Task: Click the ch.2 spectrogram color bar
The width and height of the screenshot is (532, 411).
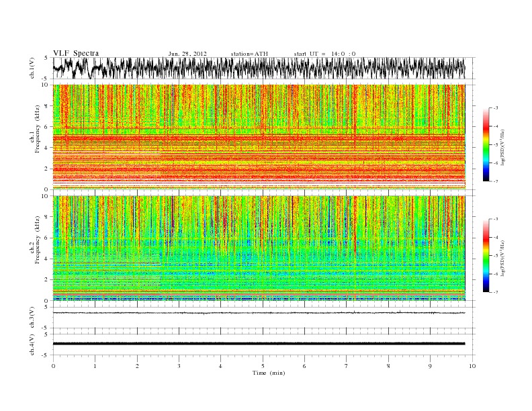Action: click(x=486, y=255)
